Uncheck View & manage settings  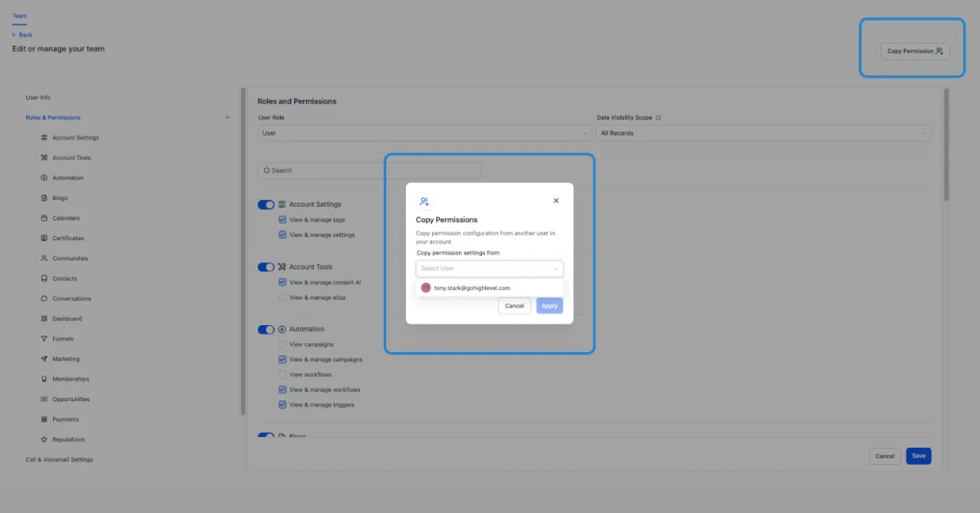point(283,235)
